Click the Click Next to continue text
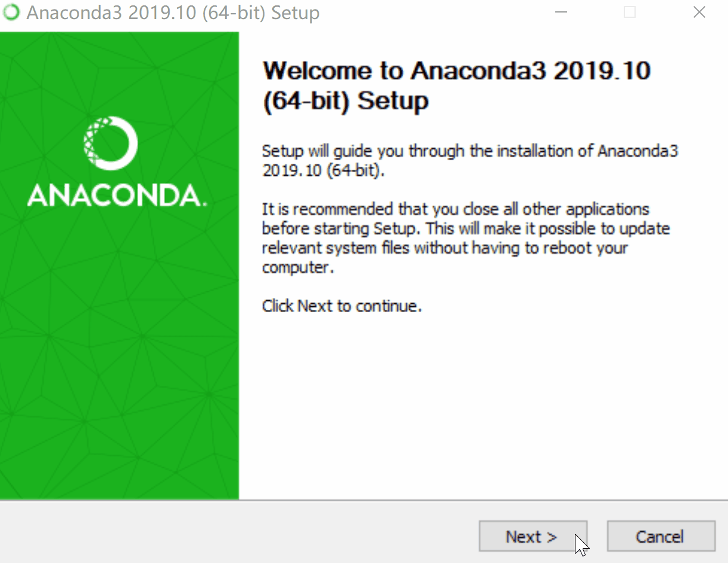 pos(341,306)
